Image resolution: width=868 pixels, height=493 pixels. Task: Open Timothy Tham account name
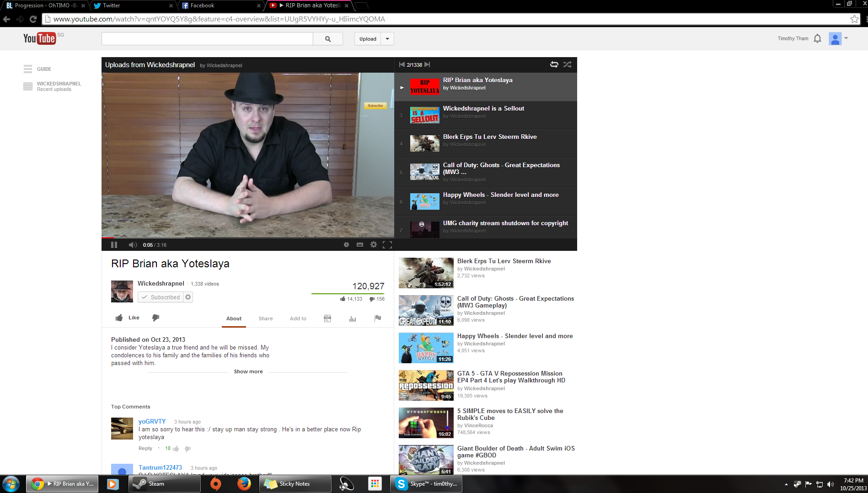(793, 38)
